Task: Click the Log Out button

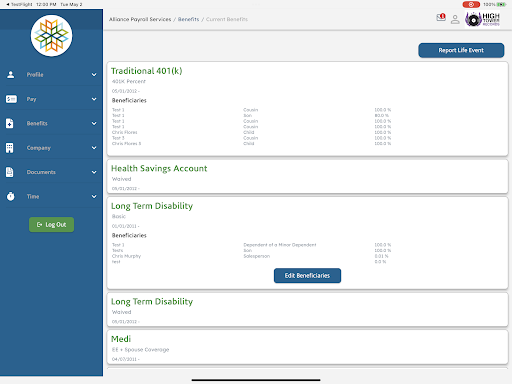Action: [x=51, y=225]
